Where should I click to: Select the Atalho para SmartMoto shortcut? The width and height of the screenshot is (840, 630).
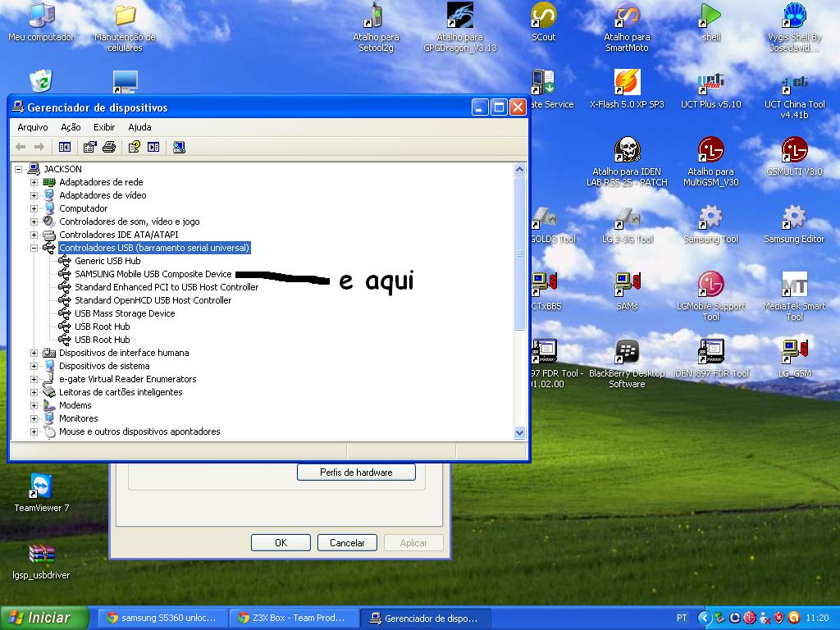point(627,28)
